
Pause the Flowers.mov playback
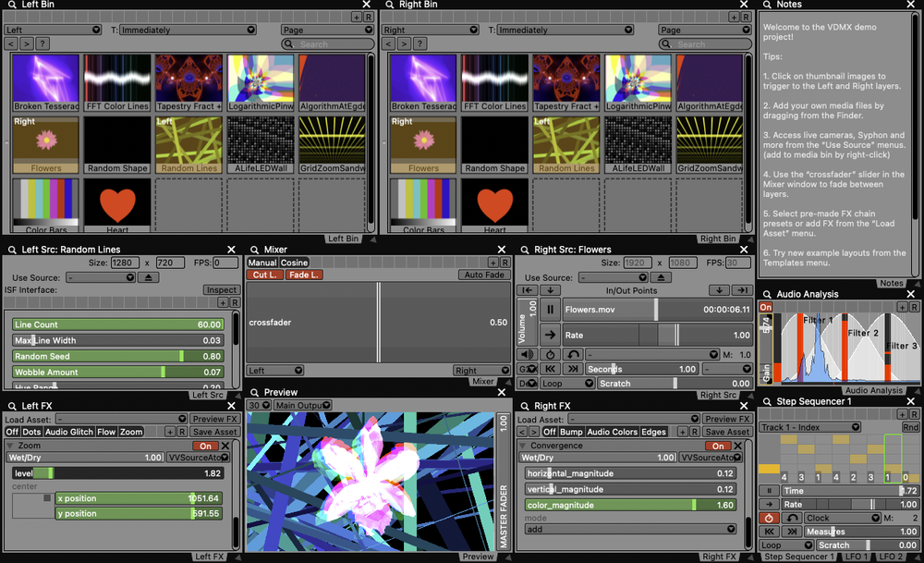pos(549,311)
